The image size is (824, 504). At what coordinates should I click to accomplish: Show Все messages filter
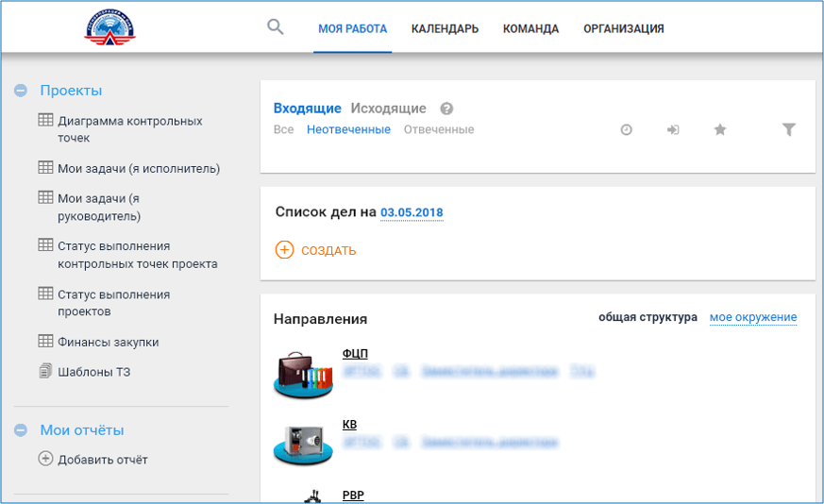click(x=283, y=130)
